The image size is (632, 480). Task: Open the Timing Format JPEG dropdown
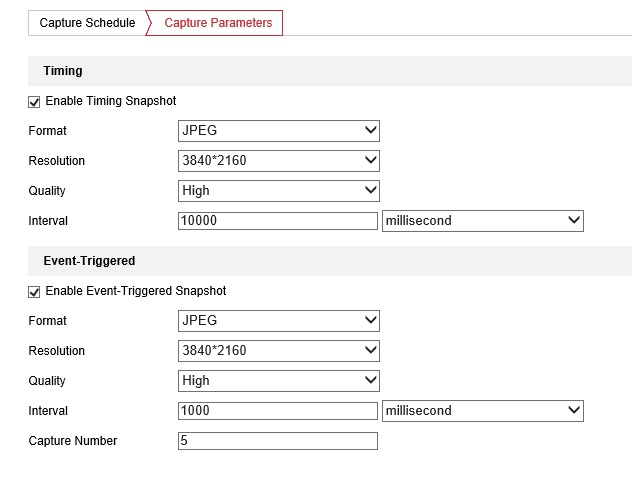[279, 131]
